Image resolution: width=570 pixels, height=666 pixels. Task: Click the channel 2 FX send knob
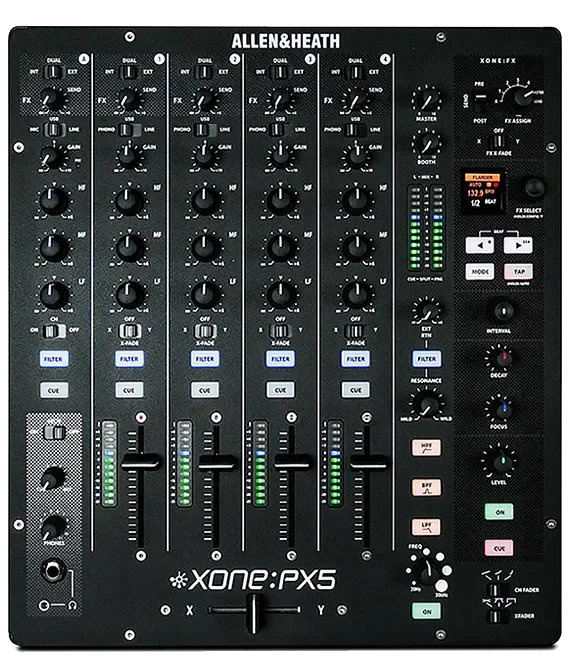(204, 100)
